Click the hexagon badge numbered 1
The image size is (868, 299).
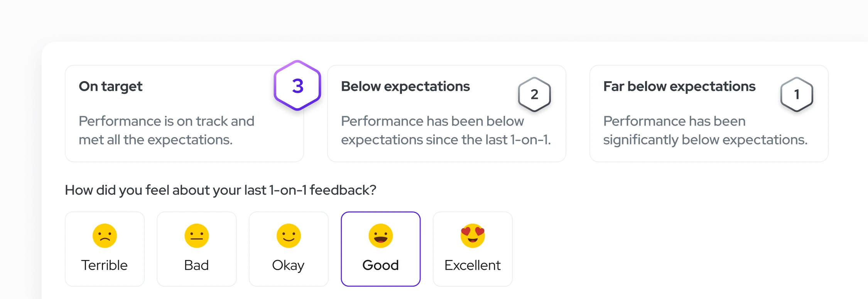coord(797,94)
